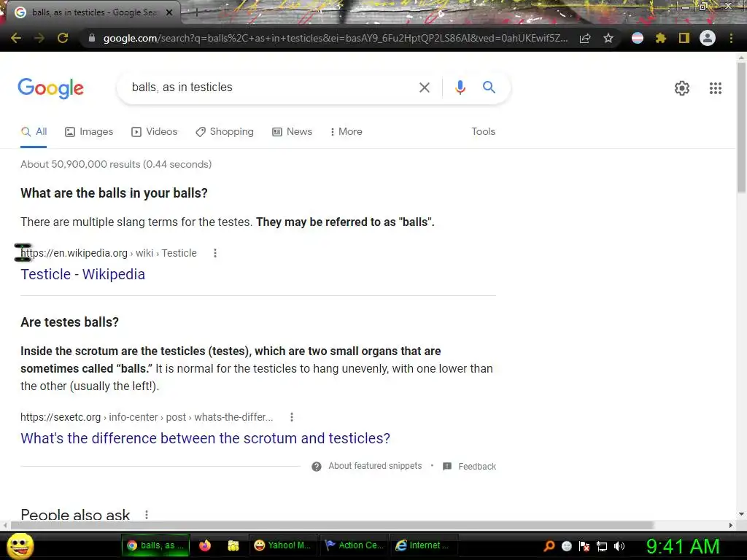Viewport: 747px width, 560px height.
Task: Click the Feedback link
Action: (x=477, y=467)
